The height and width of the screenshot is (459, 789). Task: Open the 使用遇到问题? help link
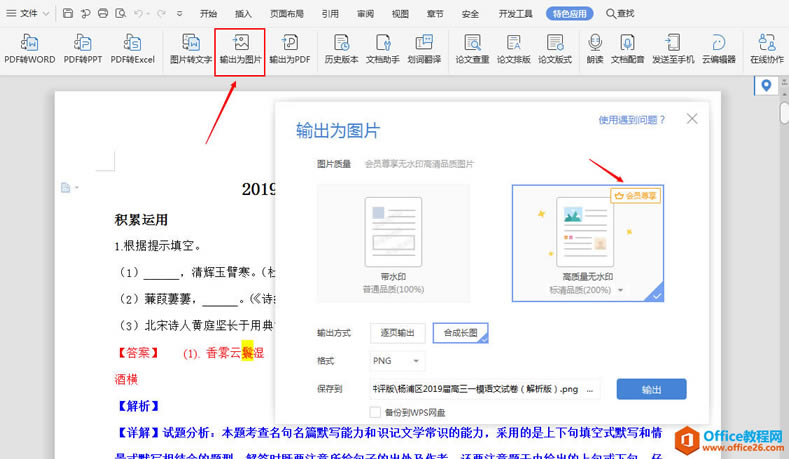[632, 120]
